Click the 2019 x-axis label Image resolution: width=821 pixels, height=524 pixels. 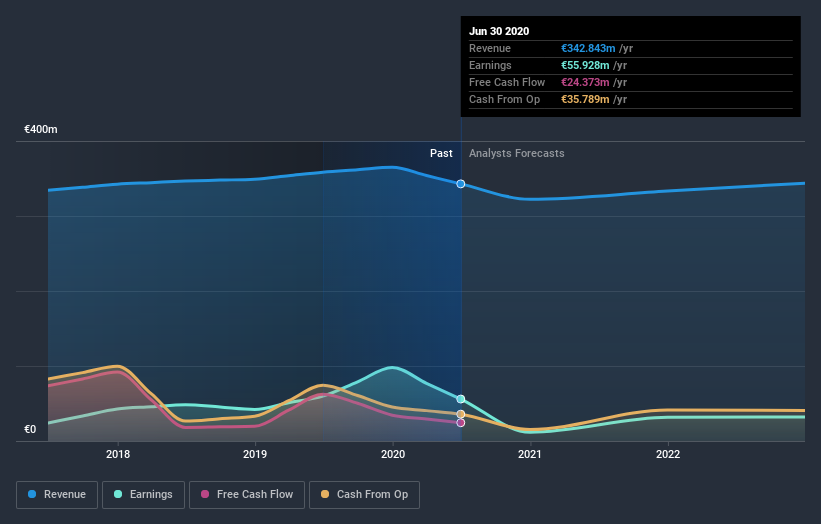pos(255,454)
